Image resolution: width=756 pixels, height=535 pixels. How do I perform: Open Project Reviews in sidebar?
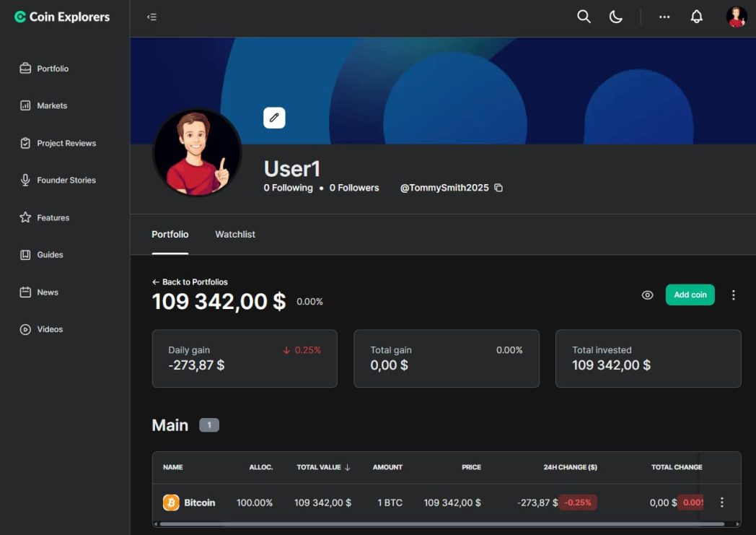66,143
